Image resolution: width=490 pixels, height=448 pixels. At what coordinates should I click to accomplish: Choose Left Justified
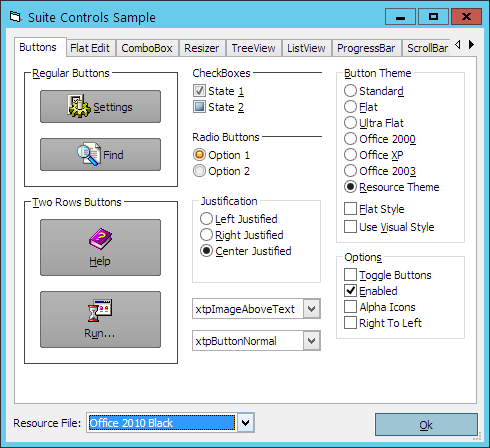[239, 219]
